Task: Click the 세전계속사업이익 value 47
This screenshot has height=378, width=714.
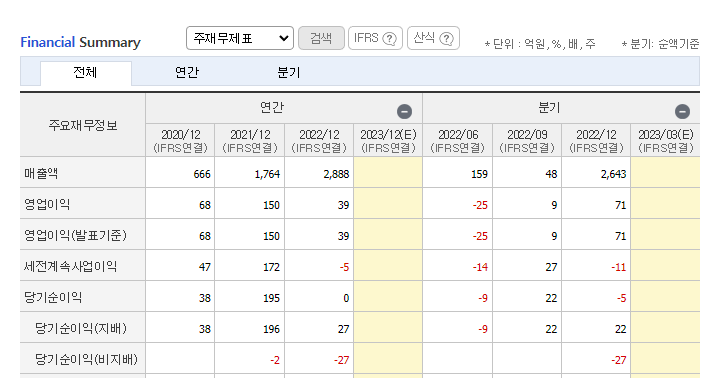Action: tap(204, 267)
